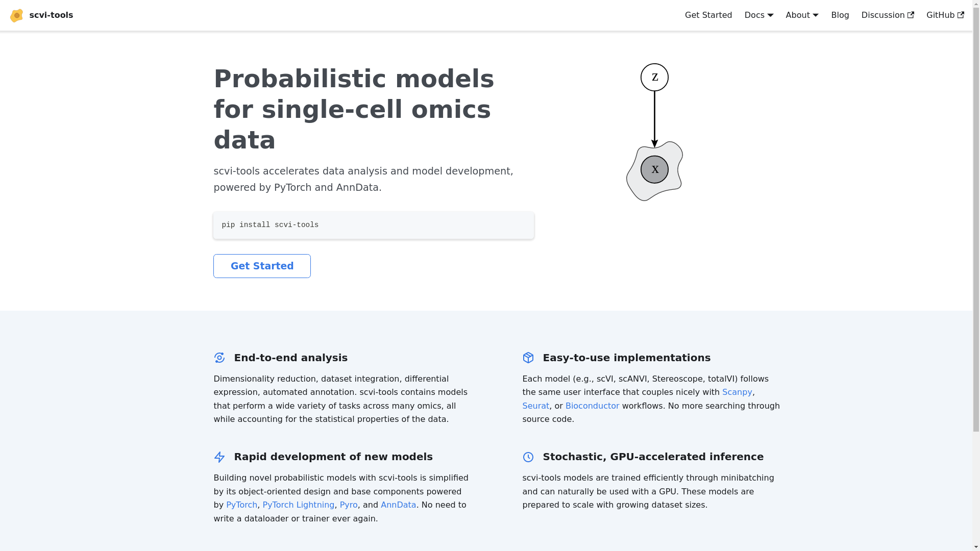Viewport: 980px width, 551px height.
Task: Follow the Seurat link
Action: [535, 406]
